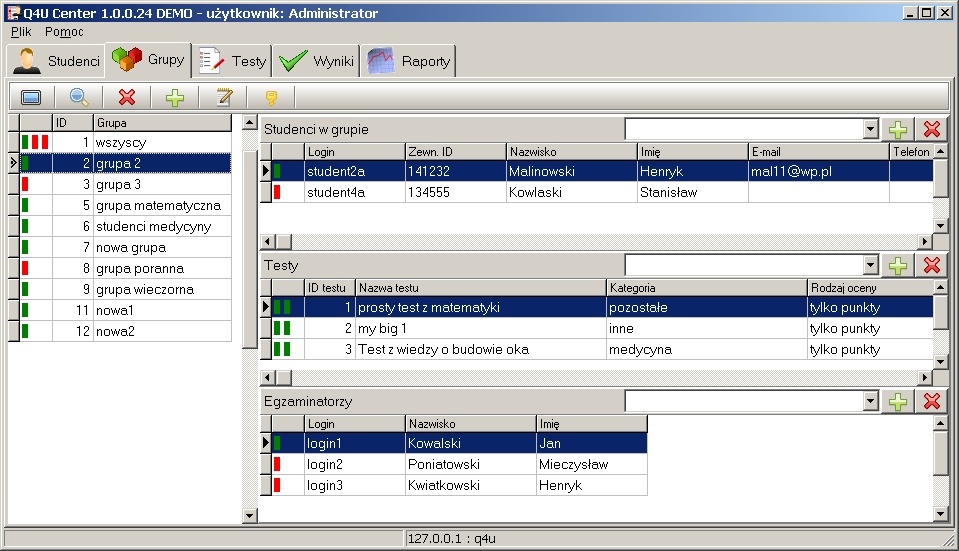
Task: Click left arrow of students table horizontal scrollbar
Action: coord(267,242)
